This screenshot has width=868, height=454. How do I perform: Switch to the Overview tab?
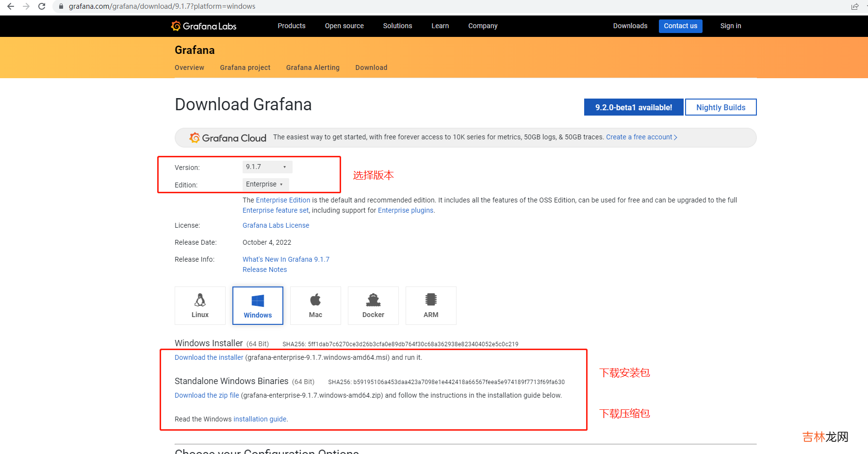189,67
